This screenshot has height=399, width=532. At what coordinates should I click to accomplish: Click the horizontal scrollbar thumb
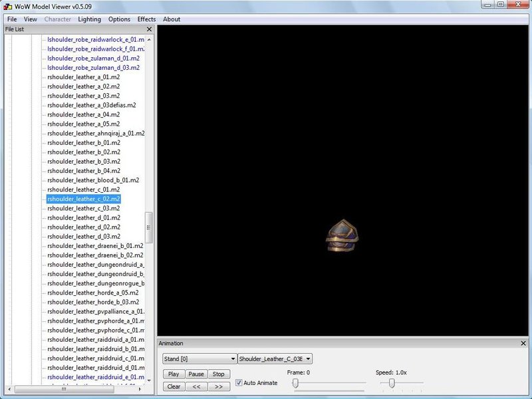coord(64,389)
